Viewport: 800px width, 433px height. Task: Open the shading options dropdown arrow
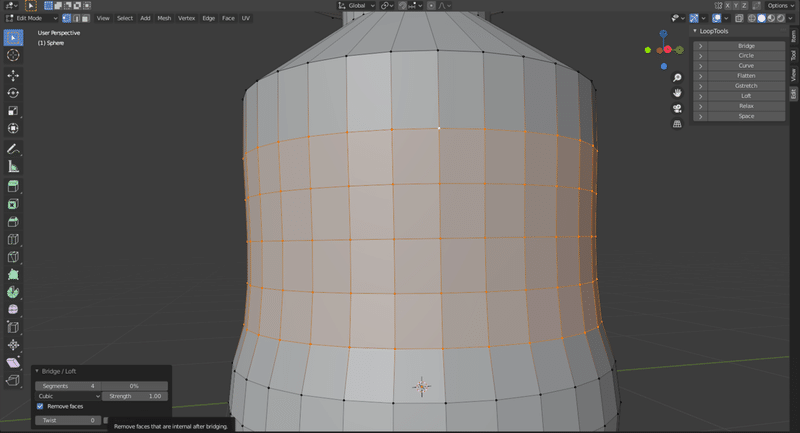pyautogui.click(x=790, y=18)
